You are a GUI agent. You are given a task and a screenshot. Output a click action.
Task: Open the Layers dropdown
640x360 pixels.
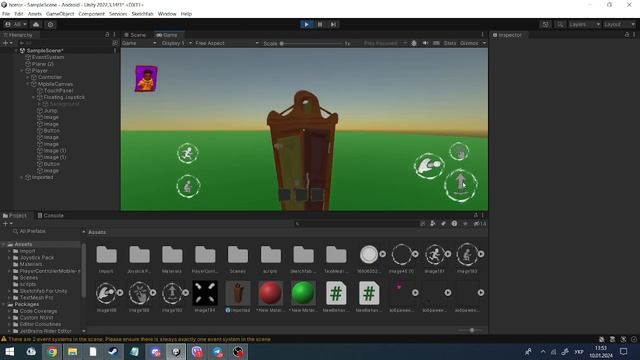[x=584, y=24]
